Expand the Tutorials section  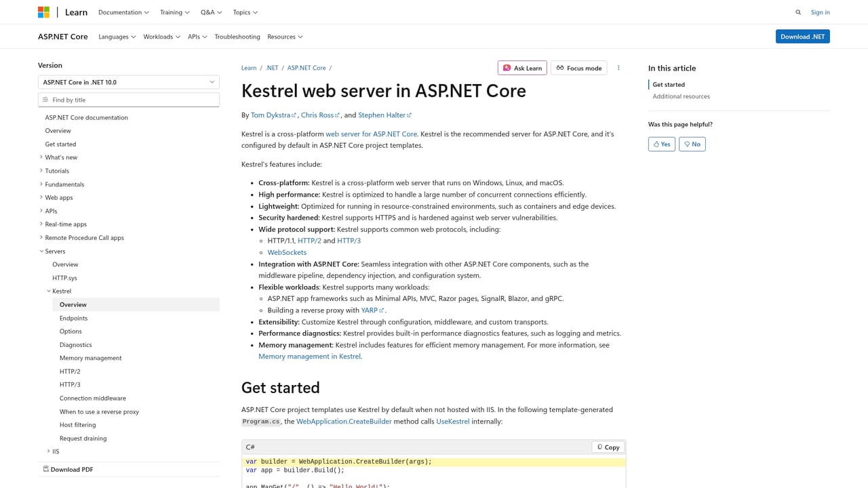point(41,170)
